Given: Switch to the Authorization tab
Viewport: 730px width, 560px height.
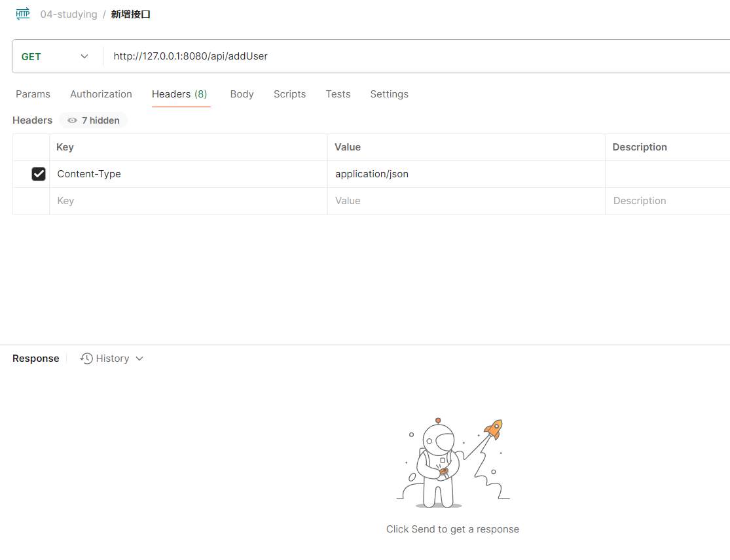Looking at the screenshot, I should click(x=101, y=94).
